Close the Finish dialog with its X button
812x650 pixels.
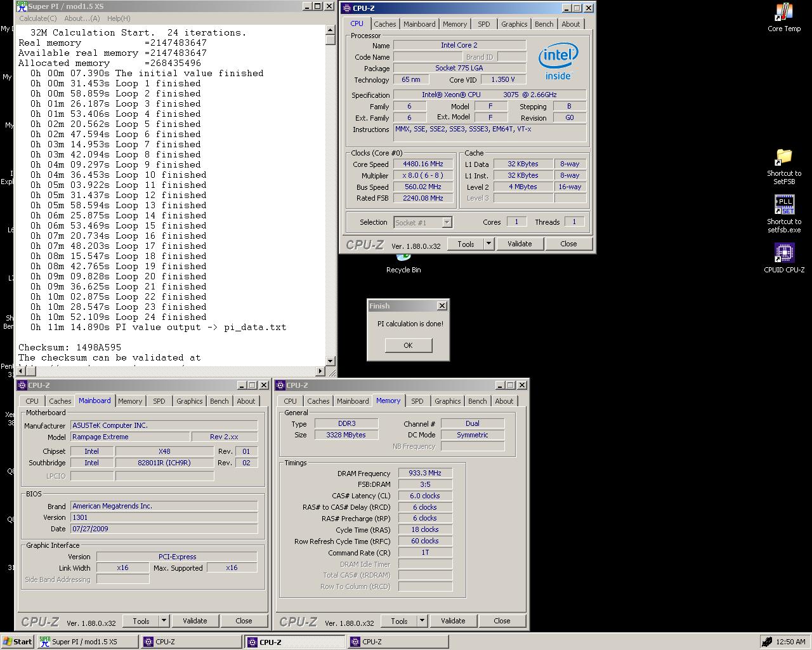tap(442, 306)
